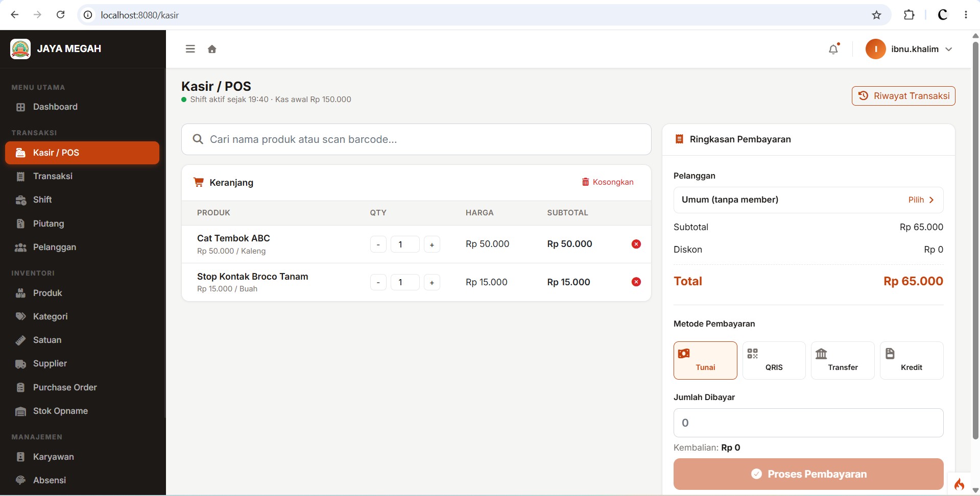Open the Karyawan page
This screenshot has height=496, width=980.
tap(82, 457)
